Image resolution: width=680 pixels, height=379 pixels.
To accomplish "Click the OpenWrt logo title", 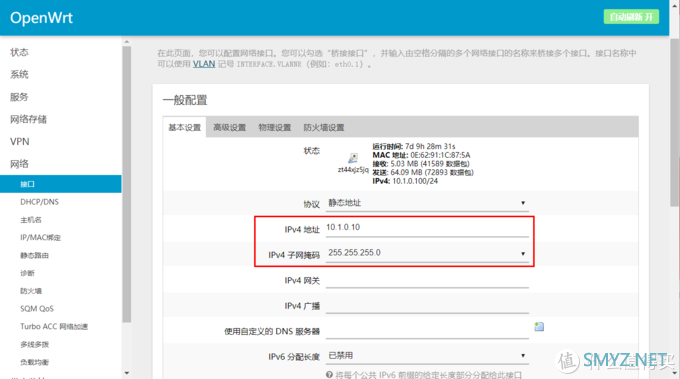I will coord(41,18).
